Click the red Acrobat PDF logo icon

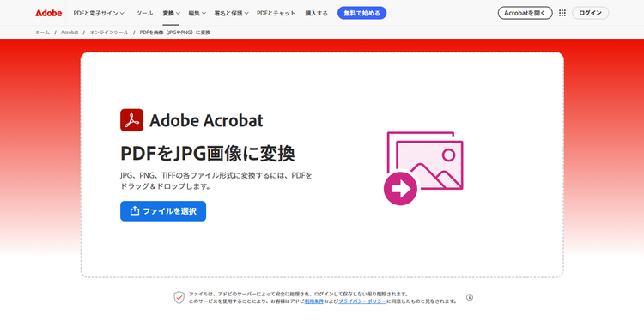click(x=132, y=120)
